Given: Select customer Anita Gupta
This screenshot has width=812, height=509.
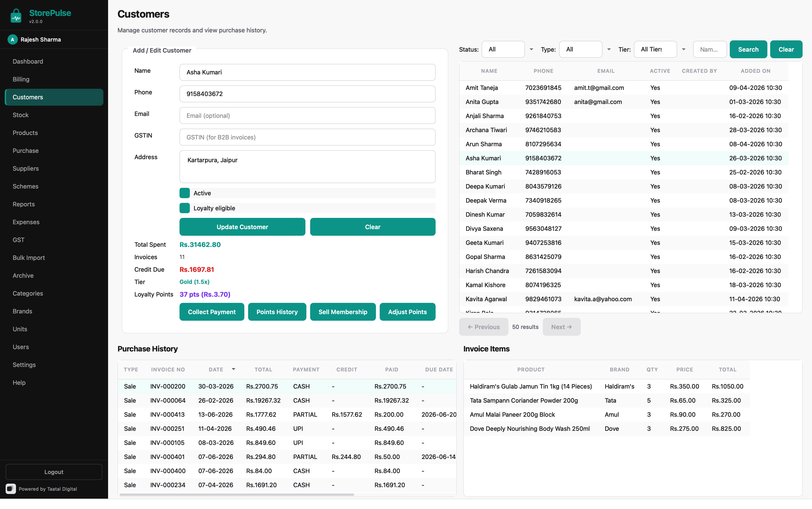Looking at the screenshot, I should click(x=624, y=102).
